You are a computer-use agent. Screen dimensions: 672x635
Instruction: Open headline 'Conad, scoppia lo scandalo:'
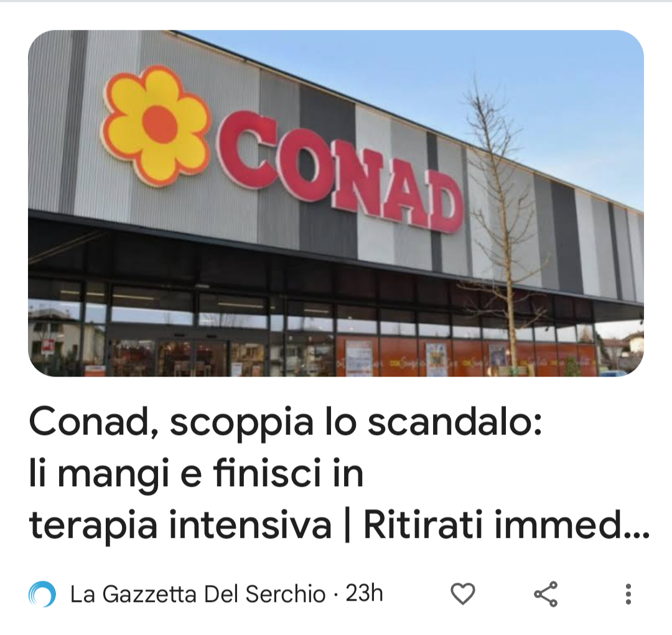pyautogui.click(x=286, y=423)
